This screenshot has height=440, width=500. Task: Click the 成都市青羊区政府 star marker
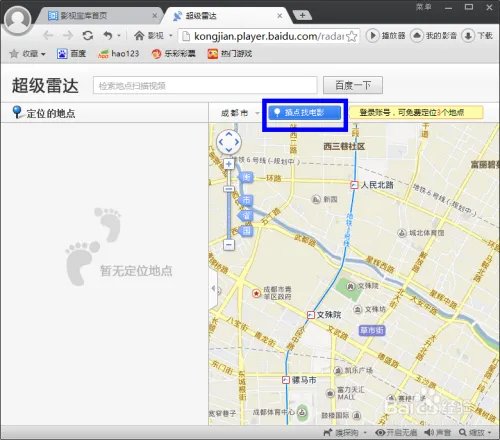pyautogui.click(x=256, y=293)
